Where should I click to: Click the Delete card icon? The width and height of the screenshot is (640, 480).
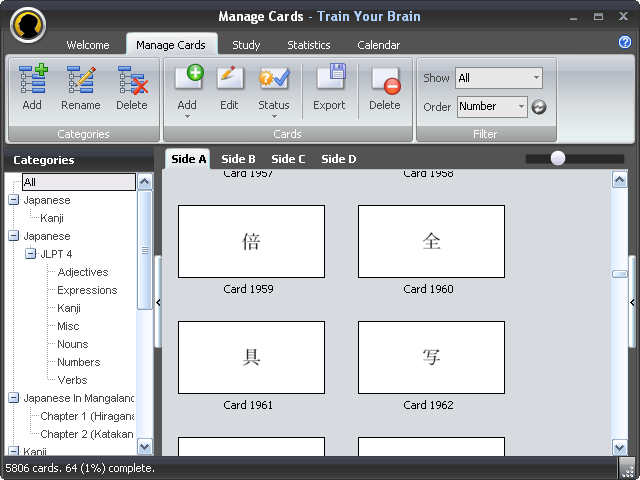tap(386, 80)
